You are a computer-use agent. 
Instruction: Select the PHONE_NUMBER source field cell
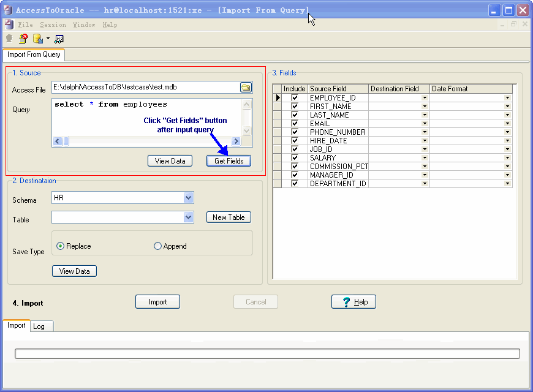click(338, 132)
